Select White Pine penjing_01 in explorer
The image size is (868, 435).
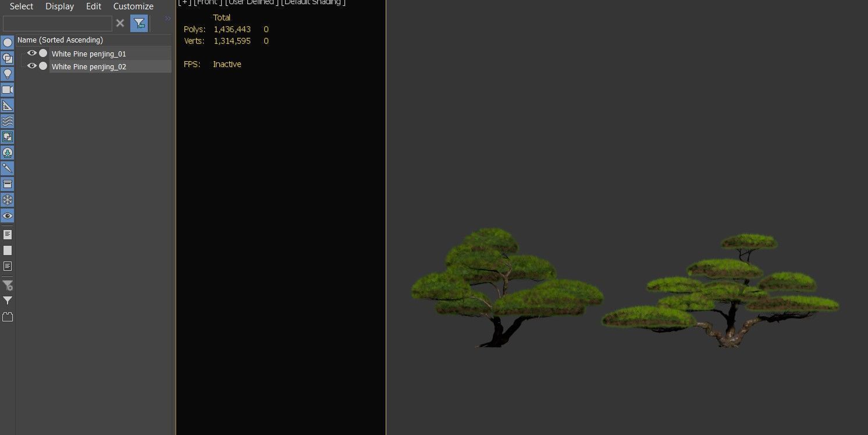[89, 54]
